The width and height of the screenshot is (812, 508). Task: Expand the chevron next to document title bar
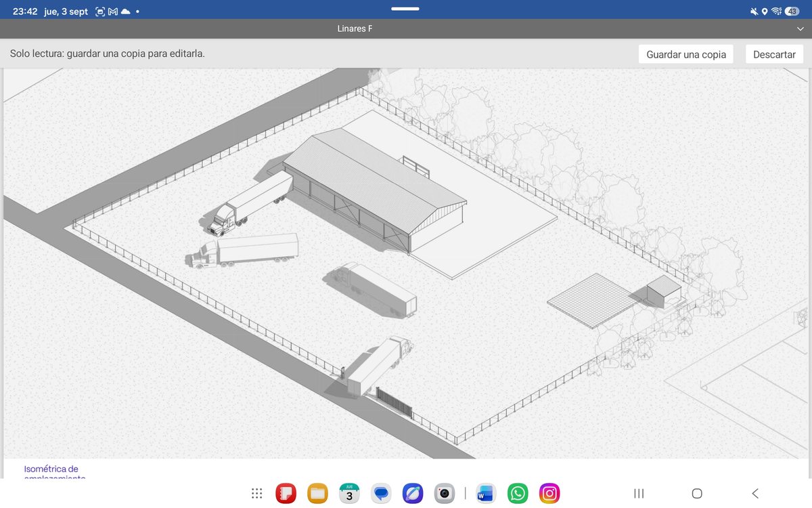[x=799, y=29]
